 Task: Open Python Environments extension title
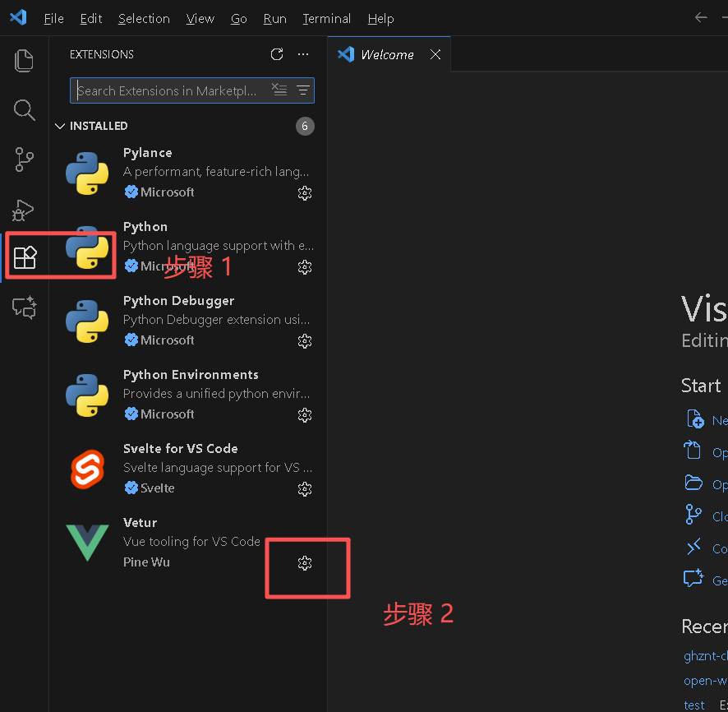coord(191,375)
